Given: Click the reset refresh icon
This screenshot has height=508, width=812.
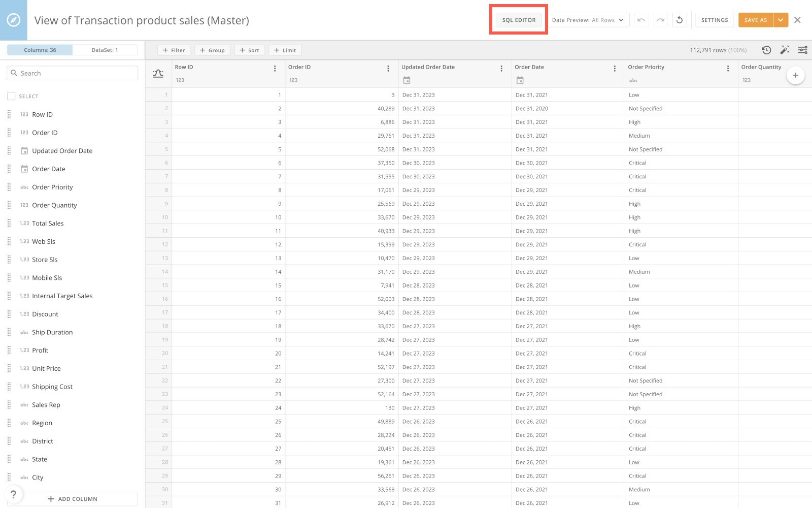Looking at the screenshot, I should pos(680,20).
